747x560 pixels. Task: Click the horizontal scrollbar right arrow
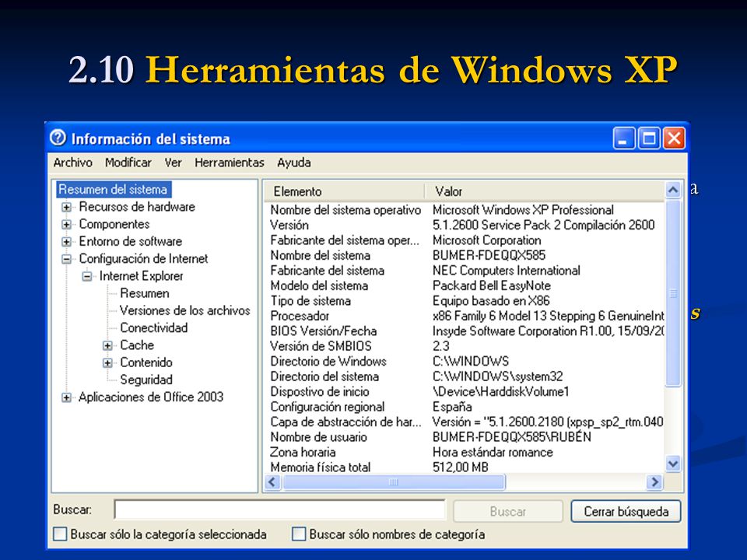coord(655,482)
